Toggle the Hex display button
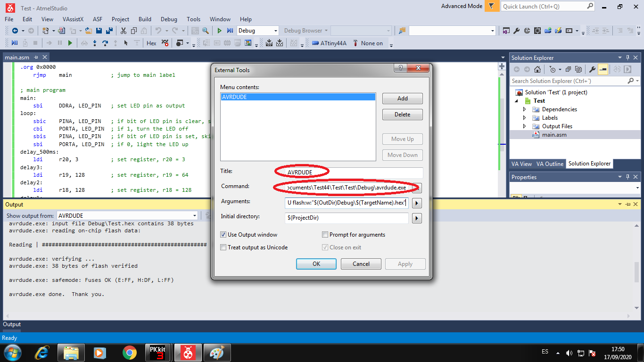This screenshot has height=362, width=644. coord(151,43)
